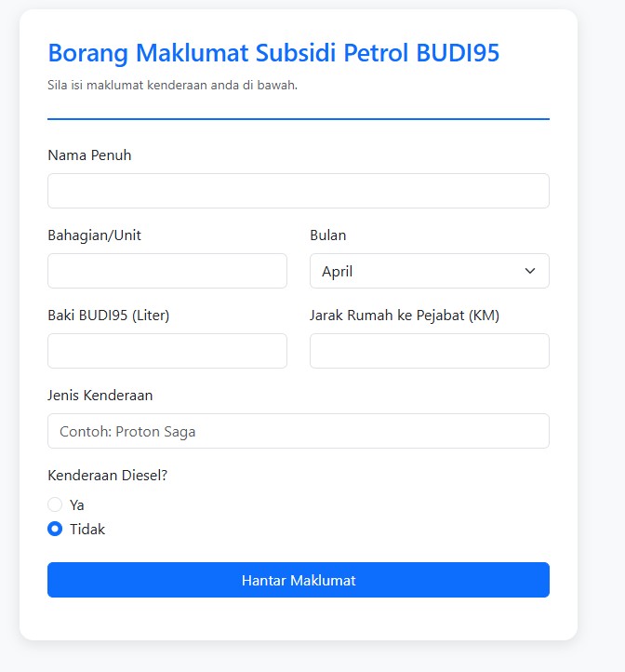The height and width of the screenshot is (672, 625).
Task: Focus the Jarak Rumah ke Pejabat input
Action: [x=429, y=351]
